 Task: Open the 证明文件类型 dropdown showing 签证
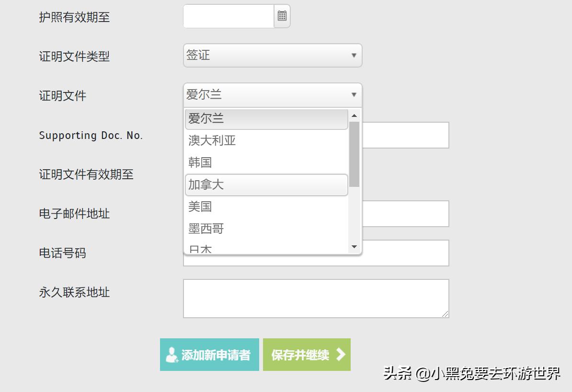click(x=272, y=56)
